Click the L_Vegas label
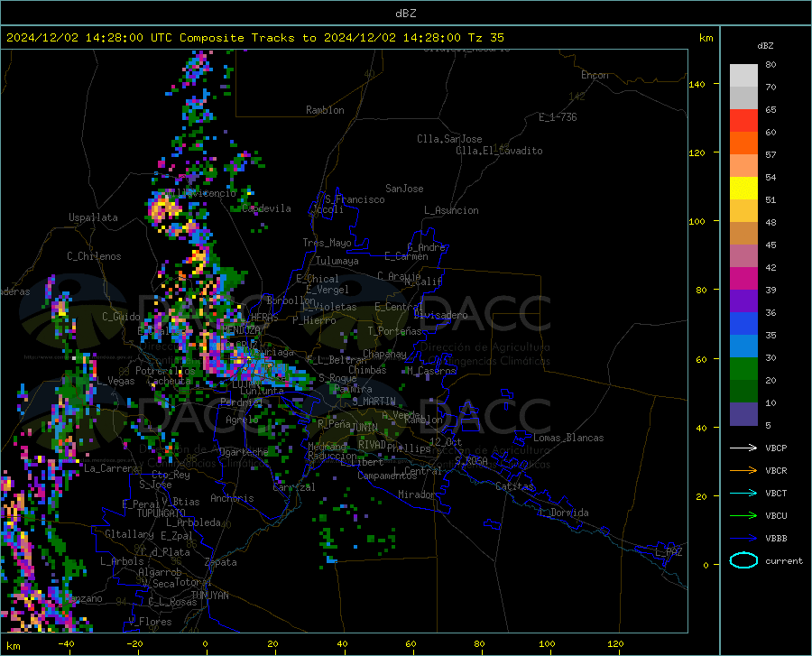The width and height of the screenshot is (812, 656). pos(115,381)
